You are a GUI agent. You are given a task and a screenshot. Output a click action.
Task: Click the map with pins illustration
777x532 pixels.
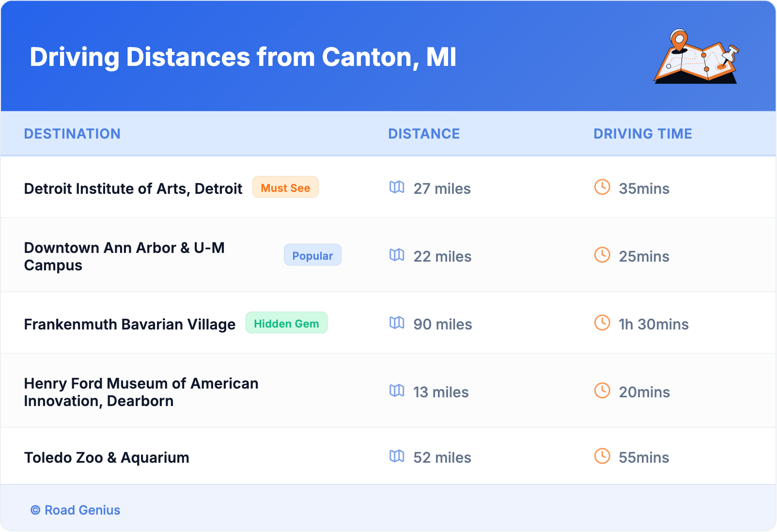point(696,57)
